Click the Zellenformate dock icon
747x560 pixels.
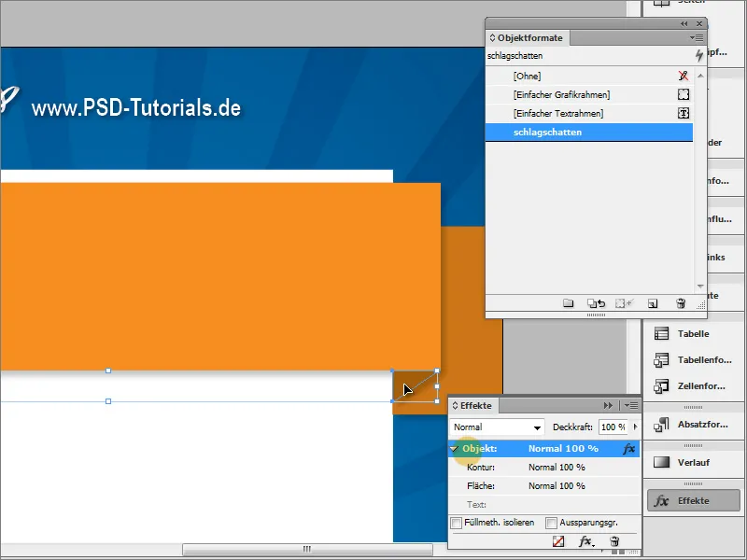(661, 386)
